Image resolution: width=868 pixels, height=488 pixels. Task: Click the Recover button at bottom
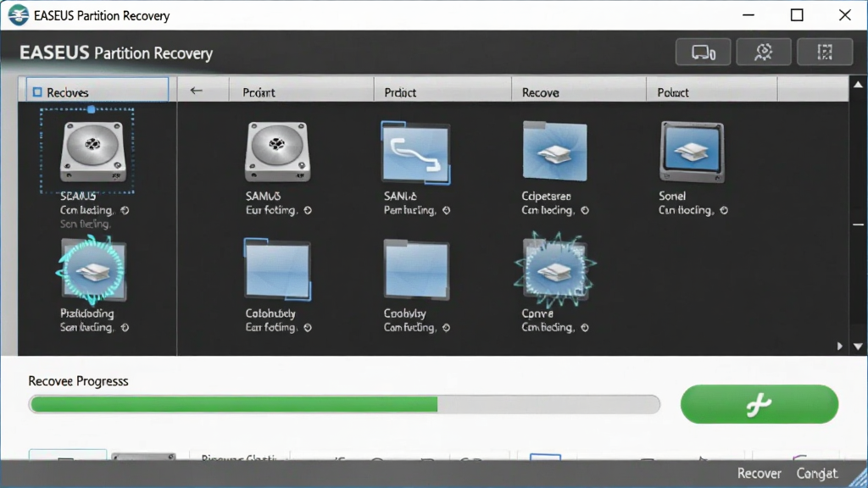(x=759, y=474)
